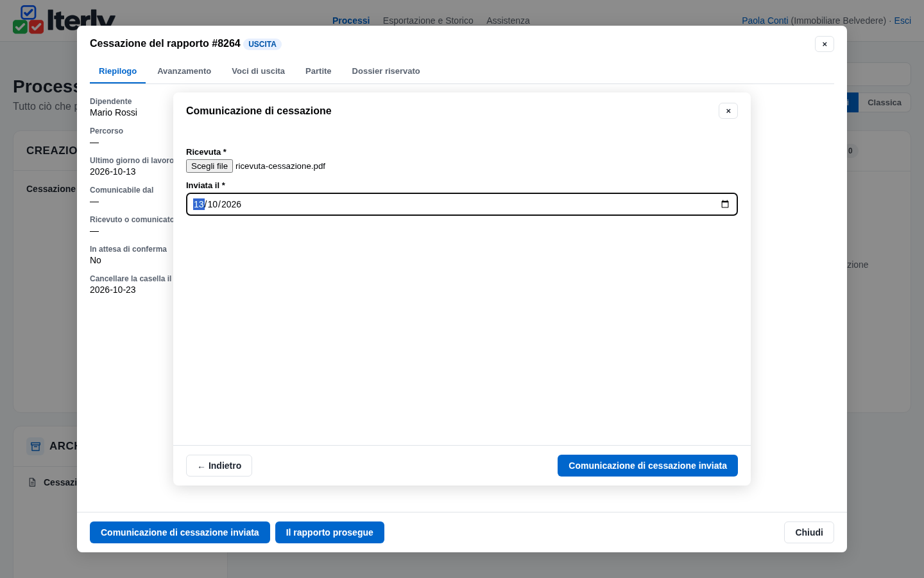Click the employee name Mario Rossi
Image resolution: width=924 pixels, height=578 pixels.
[114, 112]
